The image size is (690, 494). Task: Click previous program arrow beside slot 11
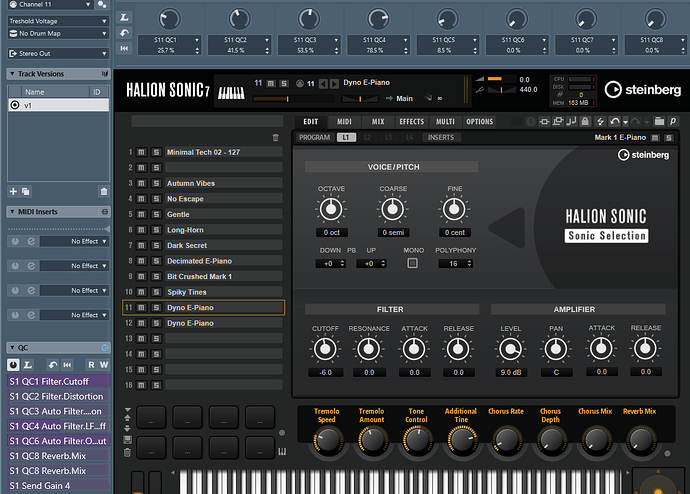tap(323, 84)
